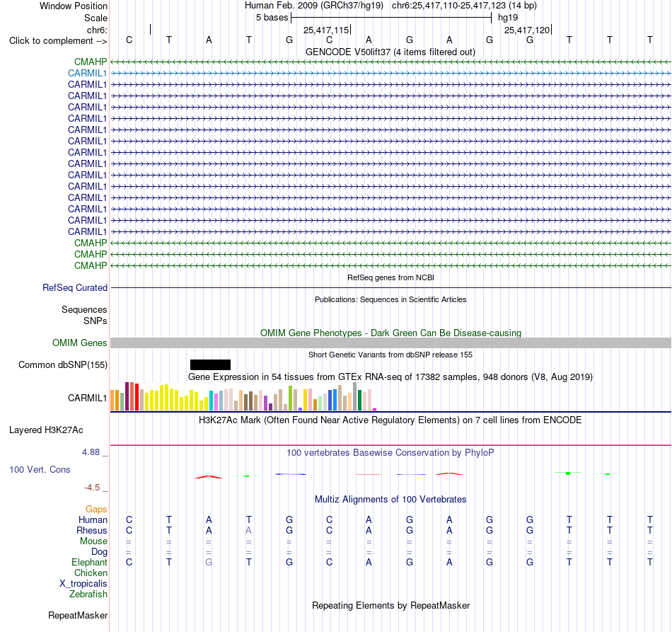Click the Layered H3K27Ac label
The image size is (672, 632).
point(46,430)
